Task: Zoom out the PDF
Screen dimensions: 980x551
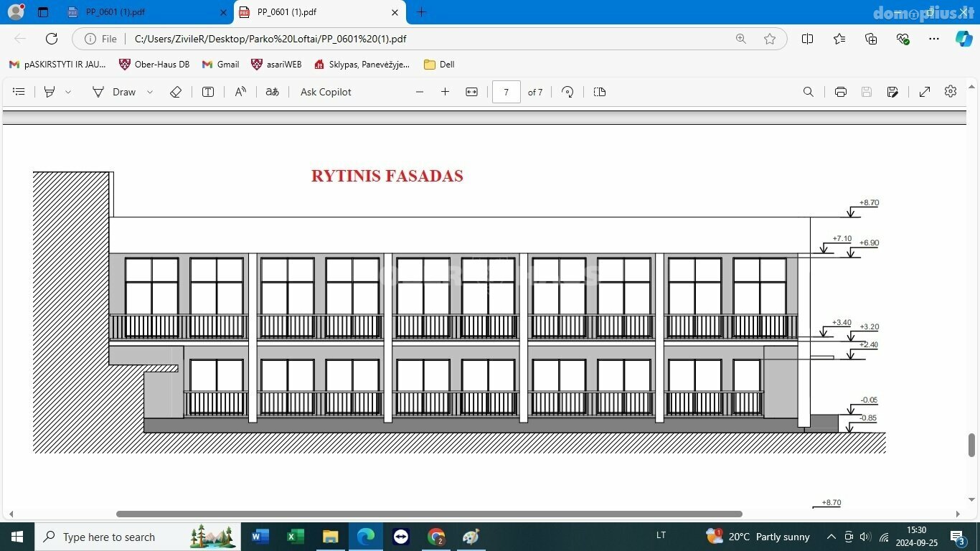Action: click(x=420, y=92)
